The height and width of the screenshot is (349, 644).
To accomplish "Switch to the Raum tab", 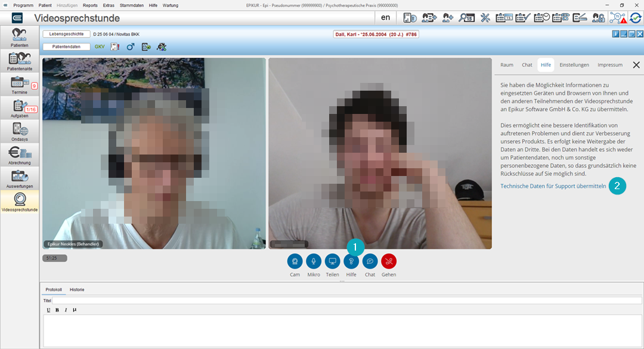I will pyautogui.click(x=506, y=65).
